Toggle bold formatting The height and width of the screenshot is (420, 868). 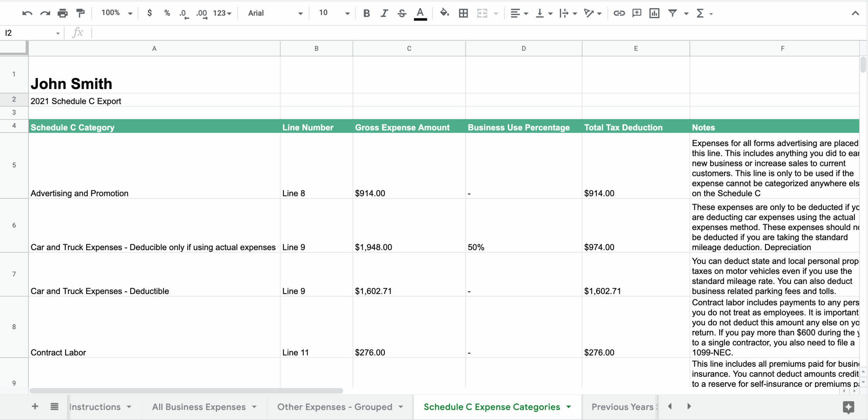(366, 13)
